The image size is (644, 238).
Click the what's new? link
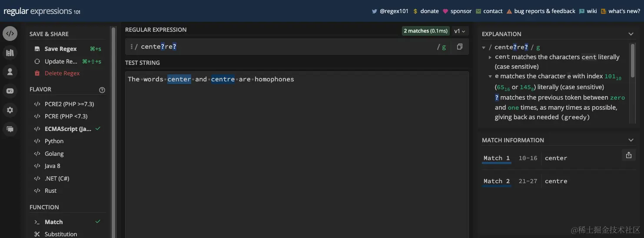[x=624, y=11]
